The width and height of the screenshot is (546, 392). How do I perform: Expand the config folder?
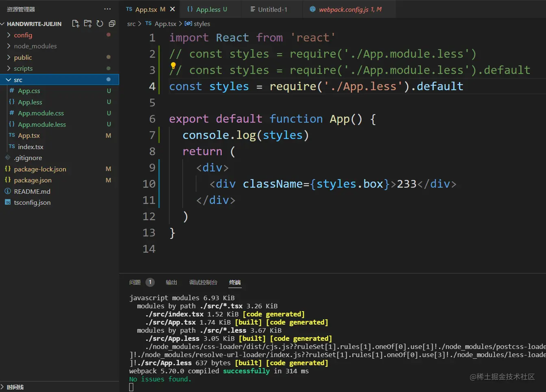[23, 35]
